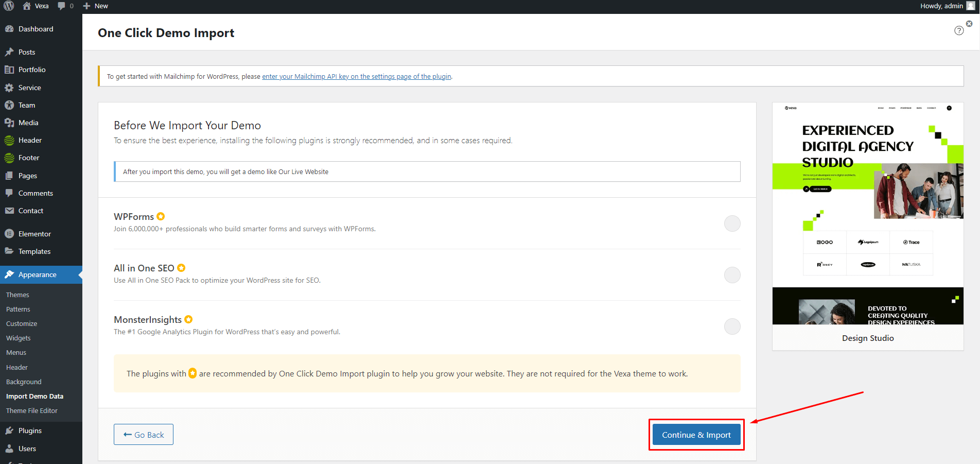Toggle the All in One SEO plugin selection
Viewport: 980px width, 464px height.
(732, 275)
